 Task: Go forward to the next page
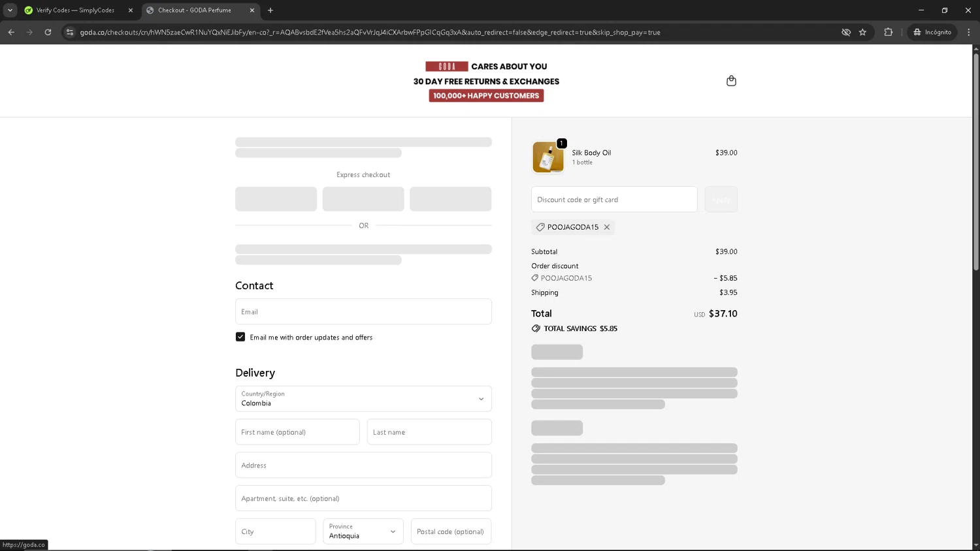[29, 32]
